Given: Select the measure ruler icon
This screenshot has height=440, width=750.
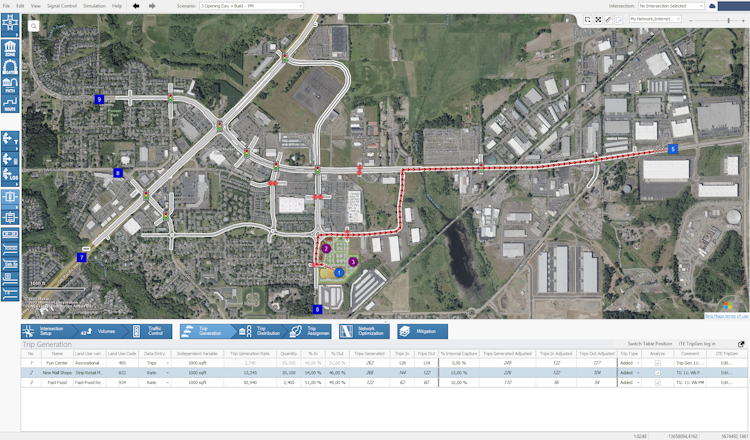Looking at the screenshot, I should (608, 20).
